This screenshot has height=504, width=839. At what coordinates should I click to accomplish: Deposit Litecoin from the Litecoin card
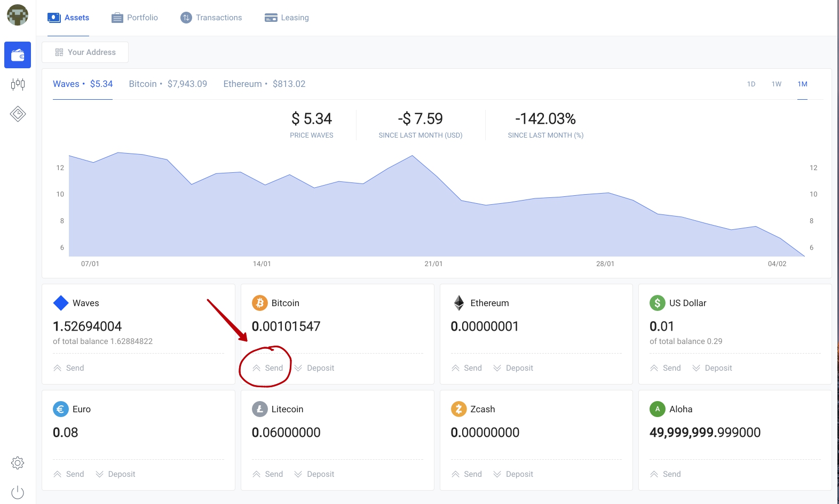pos(314,474)
